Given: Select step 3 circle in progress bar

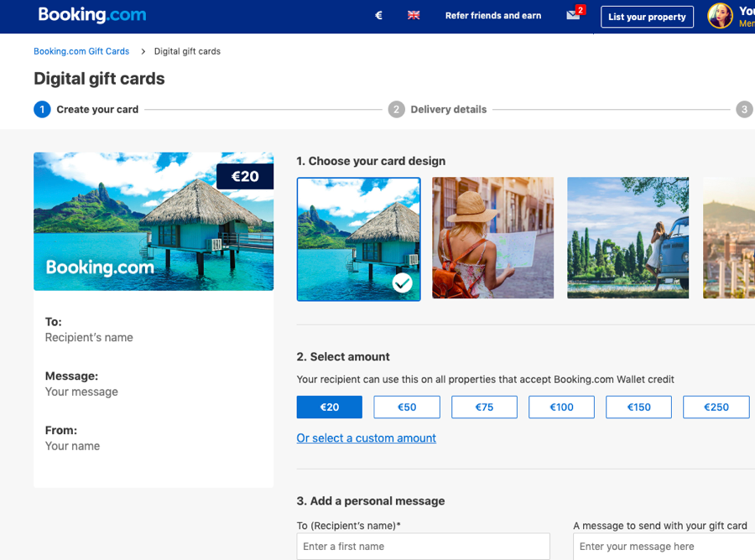Looking at the screenshot, I should pos(744,110).
